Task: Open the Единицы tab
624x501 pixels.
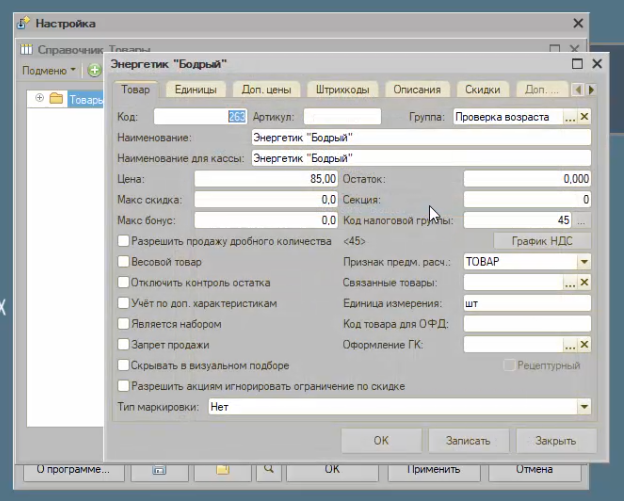Action: click(x=195, y=89)
